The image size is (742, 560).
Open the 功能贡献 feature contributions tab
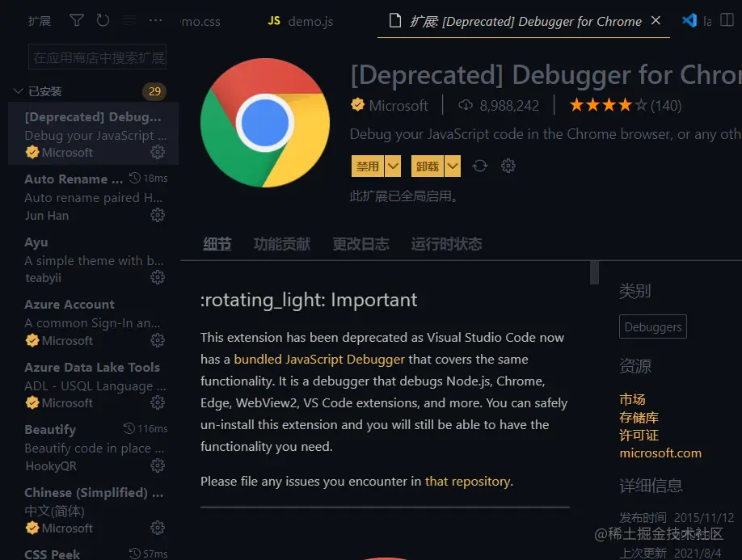click(282, 244)
